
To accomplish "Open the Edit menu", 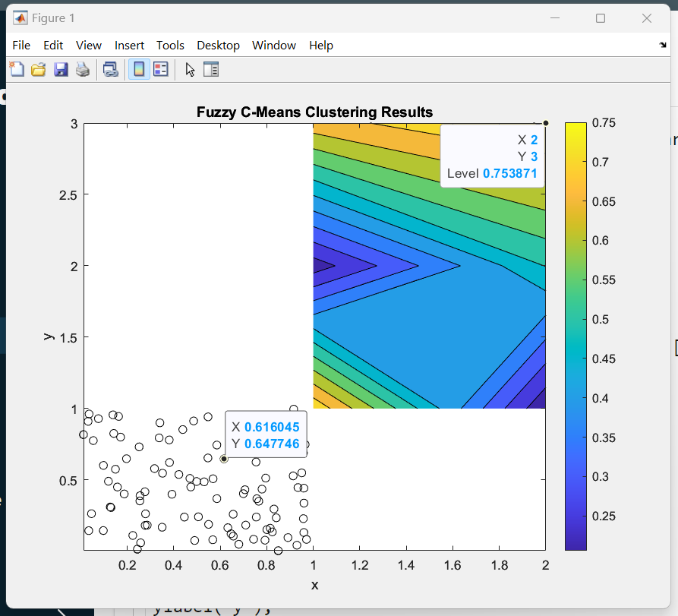I will 53,46.
